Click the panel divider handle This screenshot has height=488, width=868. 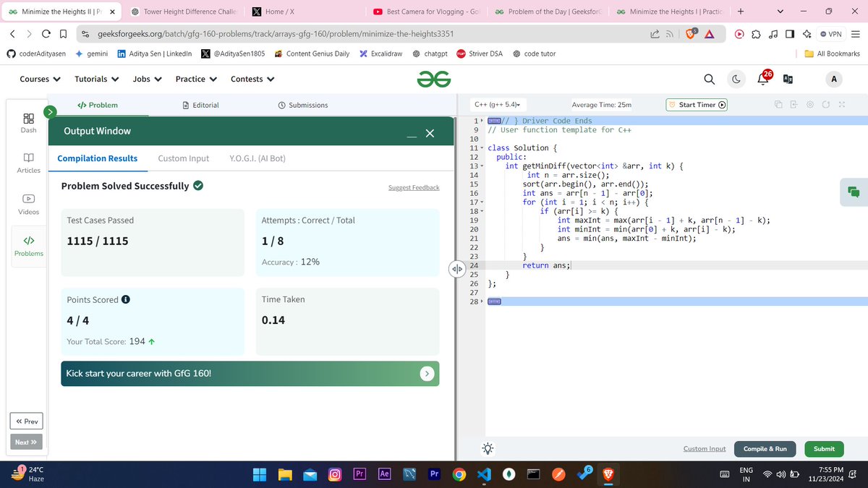point(456,270)
